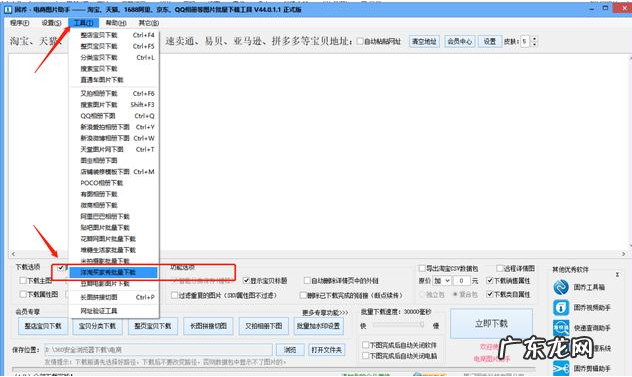Click the 保存位置 path input field

158,350
